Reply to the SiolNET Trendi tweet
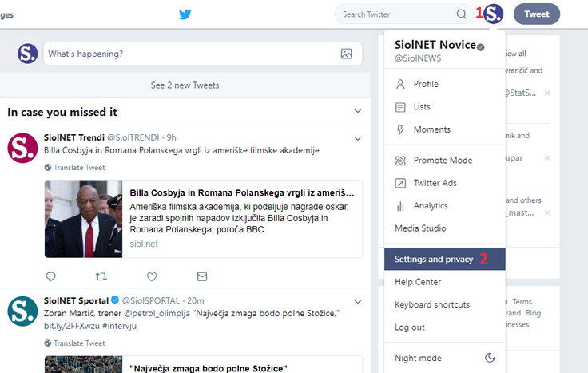Image resolution: width=588 pixels, height=373 pixels. coord(50,276)
